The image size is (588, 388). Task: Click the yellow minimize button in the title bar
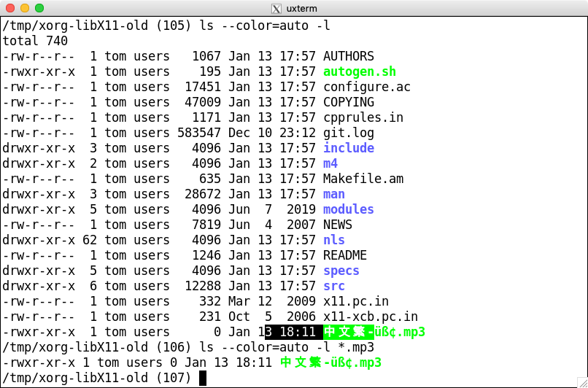(25, 8)
